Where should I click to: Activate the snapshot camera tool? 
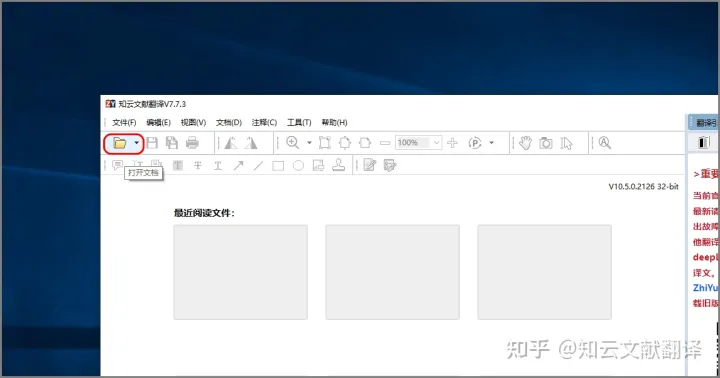[x=546, y=143]
